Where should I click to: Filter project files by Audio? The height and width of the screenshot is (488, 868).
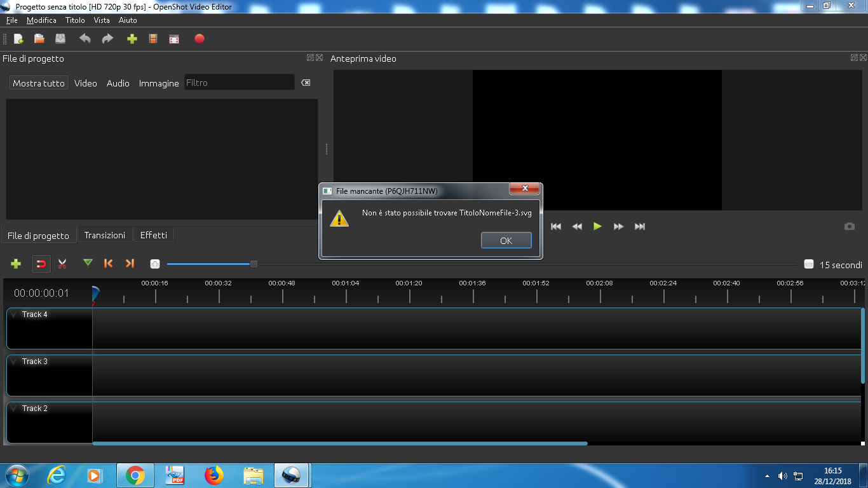click(x=118, y=83)
